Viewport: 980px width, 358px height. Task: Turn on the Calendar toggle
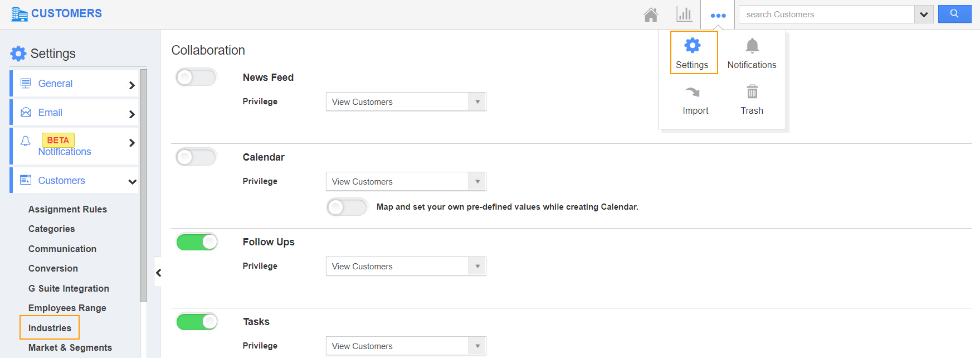tap(196, 157)
